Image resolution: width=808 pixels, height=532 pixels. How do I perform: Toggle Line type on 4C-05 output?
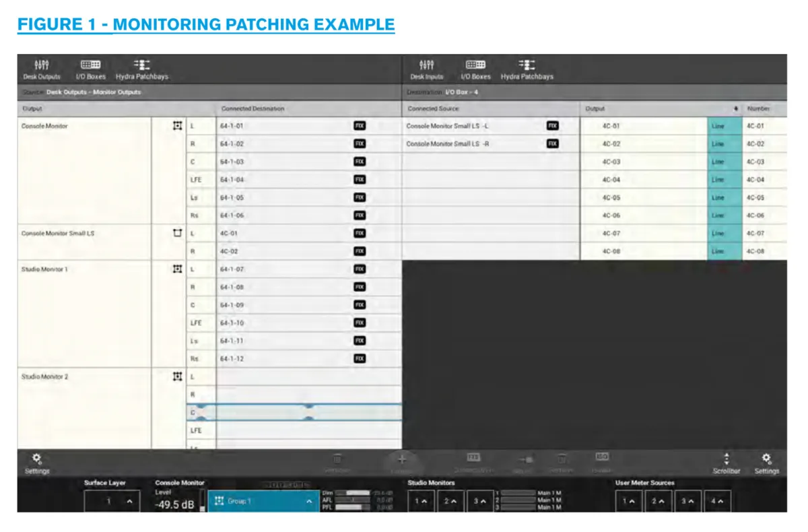725,197
